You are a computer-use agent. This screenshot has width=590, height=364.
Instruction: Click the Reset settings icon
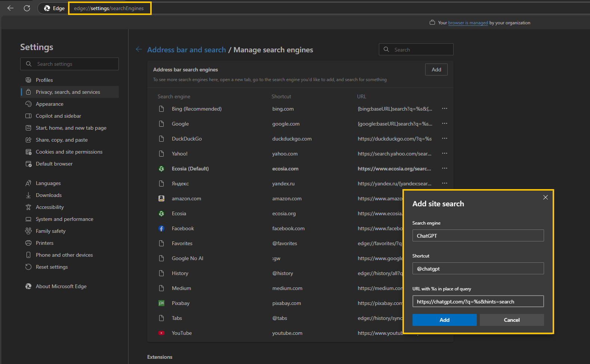(28, 267)
